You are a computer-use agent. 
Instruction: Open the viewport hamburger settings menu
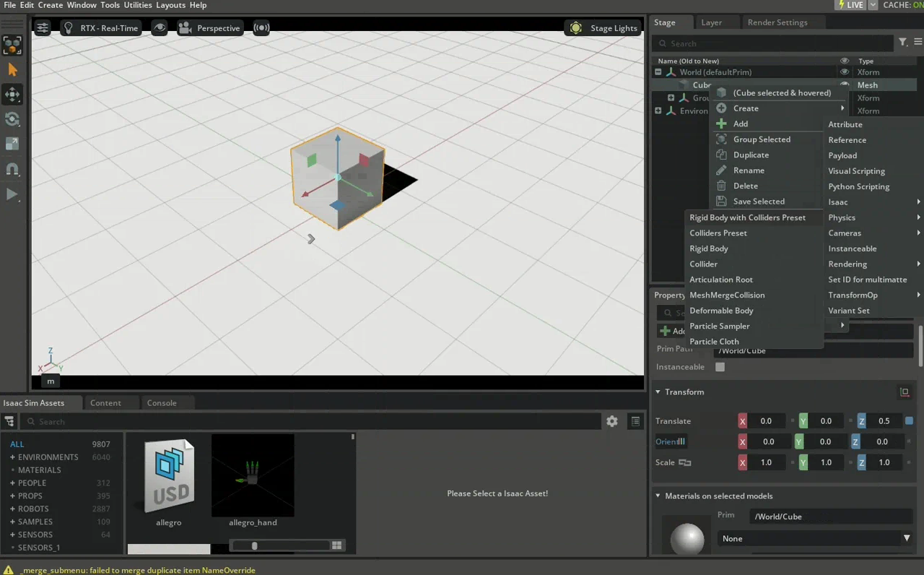42,27
